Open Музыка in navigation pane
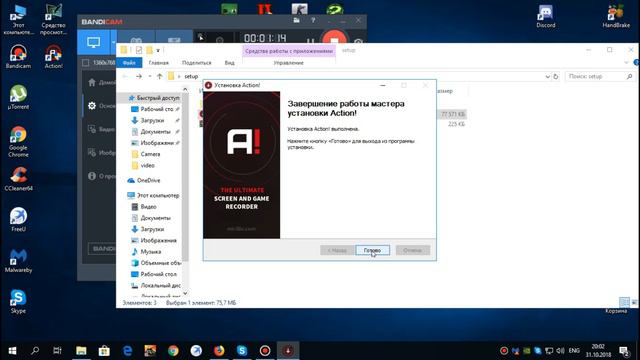The height and width of the screenshot is (360, 640). pyautogui.click(x=146, y=251)
